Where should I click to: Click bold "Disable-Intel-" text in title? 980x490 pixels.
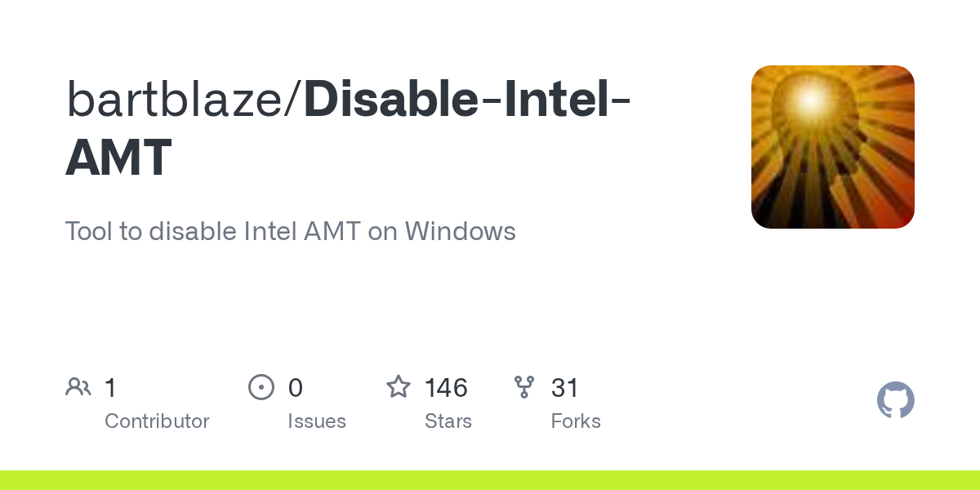[x=467, y=99]
